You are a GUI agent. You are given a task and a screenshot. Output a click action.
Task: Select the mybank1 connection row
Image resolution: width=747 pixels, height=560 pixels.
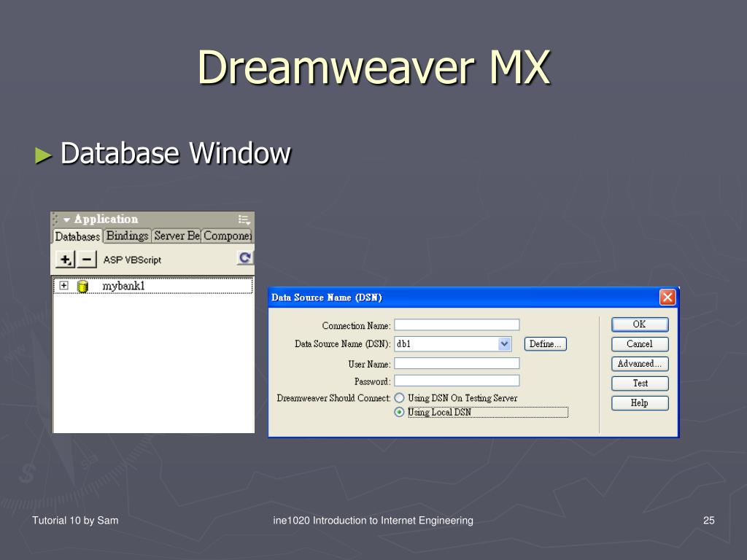coord(153,286)
